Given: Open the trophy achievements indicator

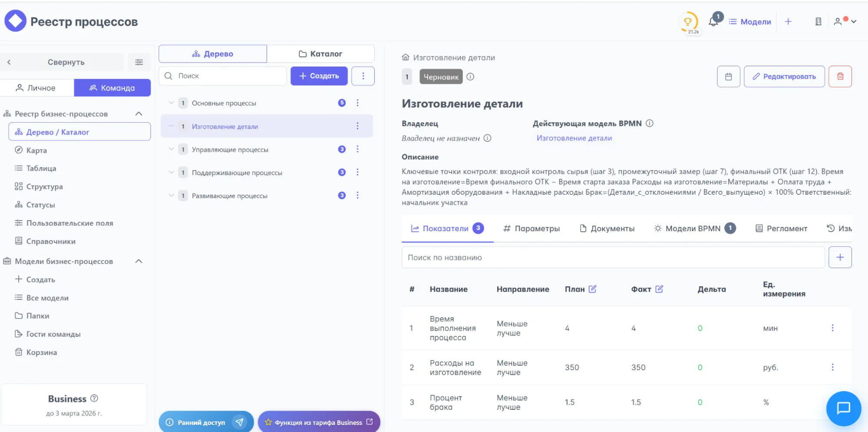Looking at the screenshot, I should point(688,22).
